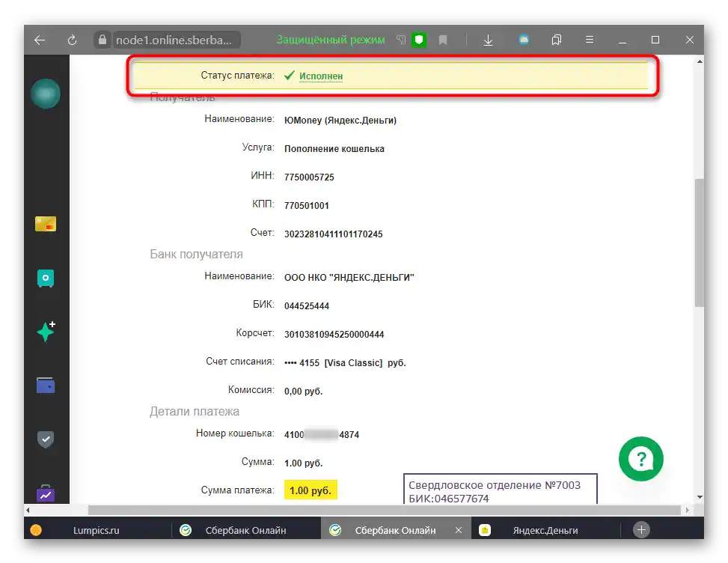728x563 pixels.
Task: Click the padlock icon in address bar
Action: click(x=103, y=40)
